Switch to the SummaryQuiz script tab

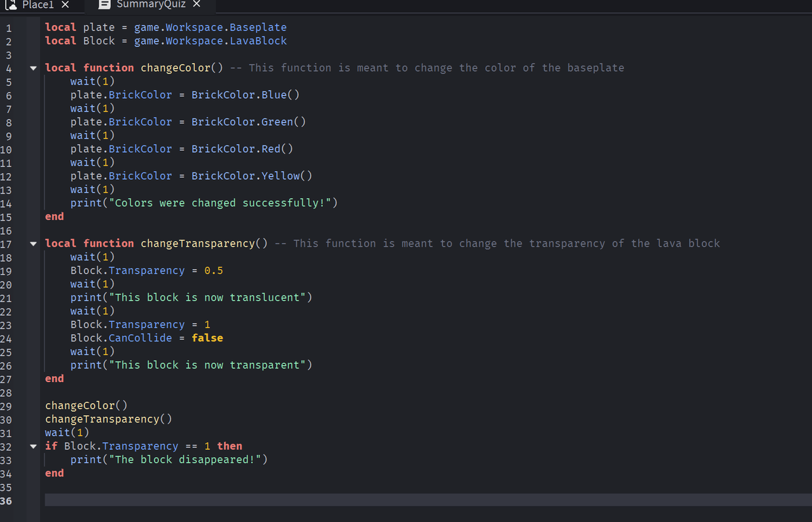coord(149,5)
